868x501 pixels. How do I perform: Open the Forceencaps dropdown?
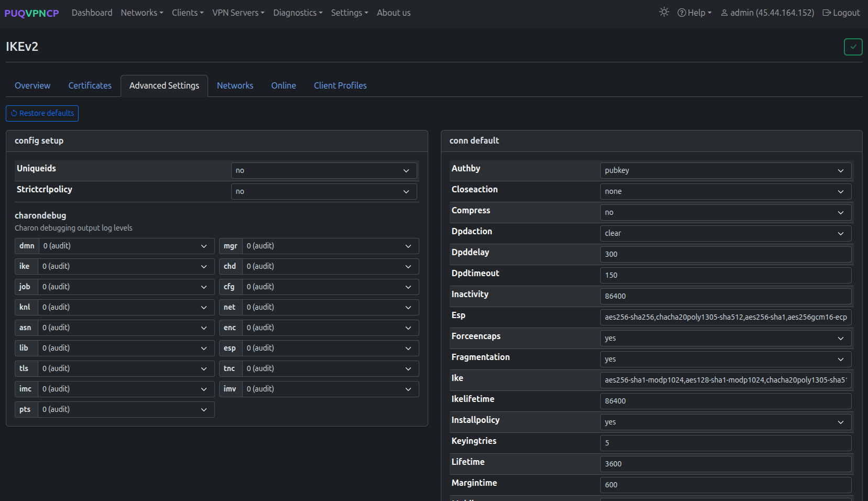pos(725,338)
